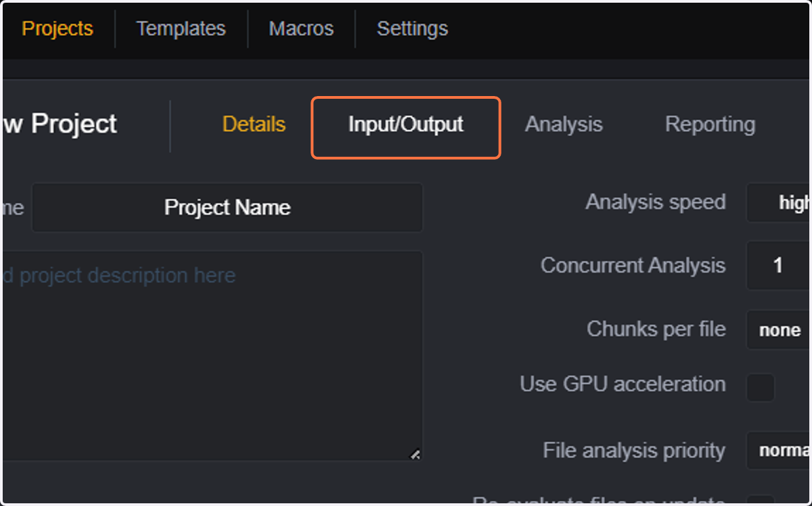Click the description box resize handle

[415, 455]
